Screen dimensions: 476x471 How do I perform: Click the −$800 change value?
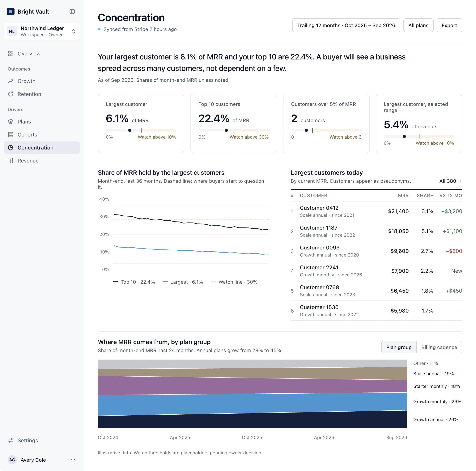(x=454, y=251)
